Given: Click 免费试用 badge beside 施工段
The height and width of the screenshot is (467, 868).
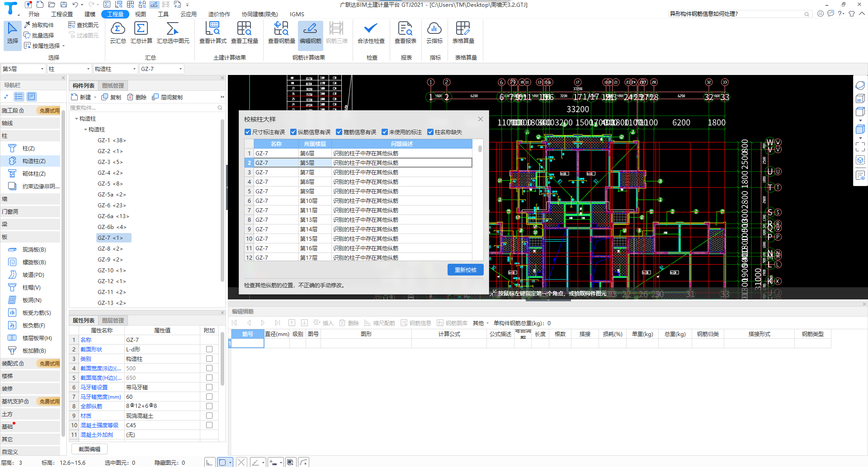Looking at the screenshot, I should pyautogui.click(x=49, y=111).
